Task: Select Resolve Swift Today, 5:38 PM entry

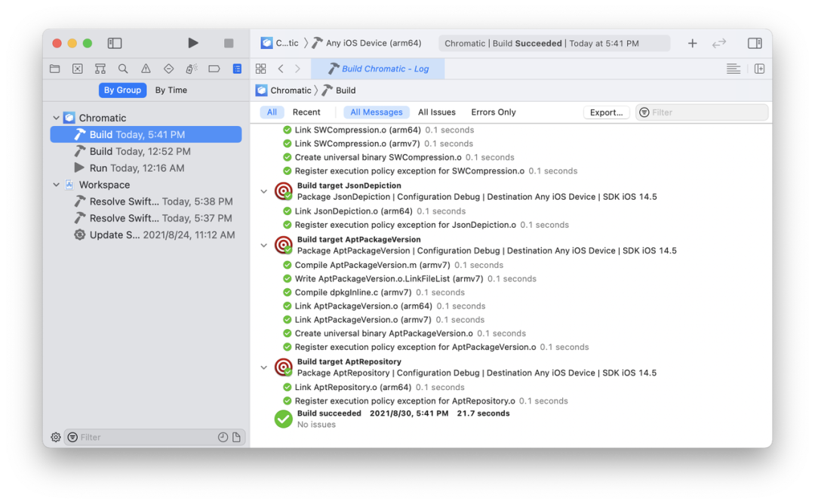Action: [x=146, y=201]
